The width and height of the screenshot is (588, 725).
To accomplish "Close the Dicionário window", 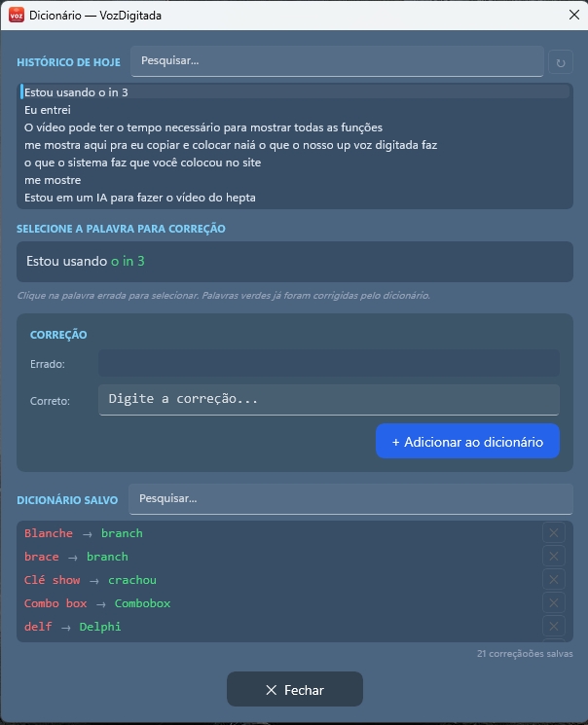I will click(x=294, y=690).
